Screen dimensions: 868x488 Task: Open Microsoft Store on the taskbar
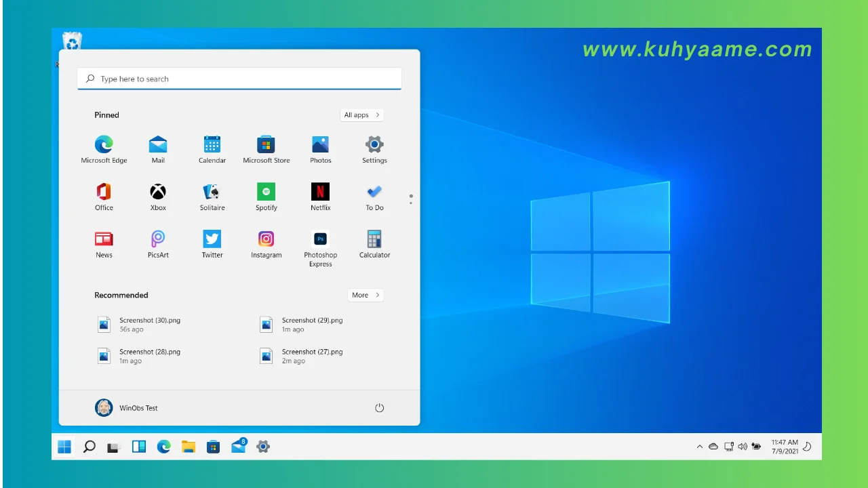[214, 447]
